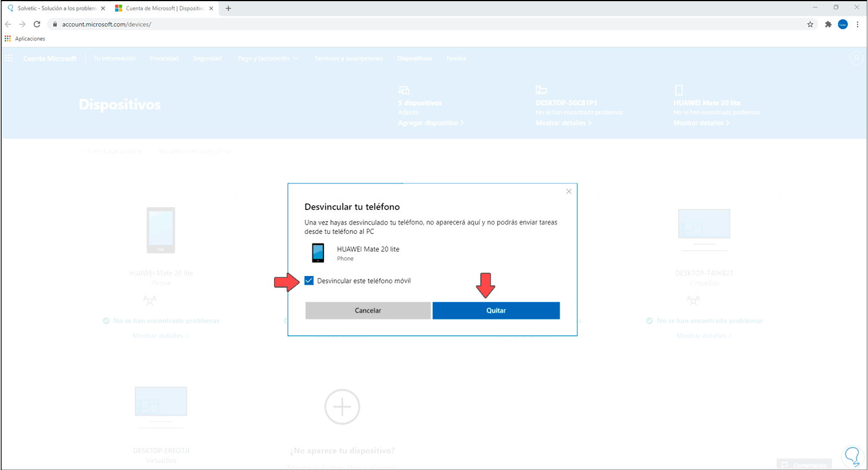Viewport: 868px width, 470px height.
Task: Check the Desvincular este teléfono móvil checkbox
Action: tap(309, 281)
